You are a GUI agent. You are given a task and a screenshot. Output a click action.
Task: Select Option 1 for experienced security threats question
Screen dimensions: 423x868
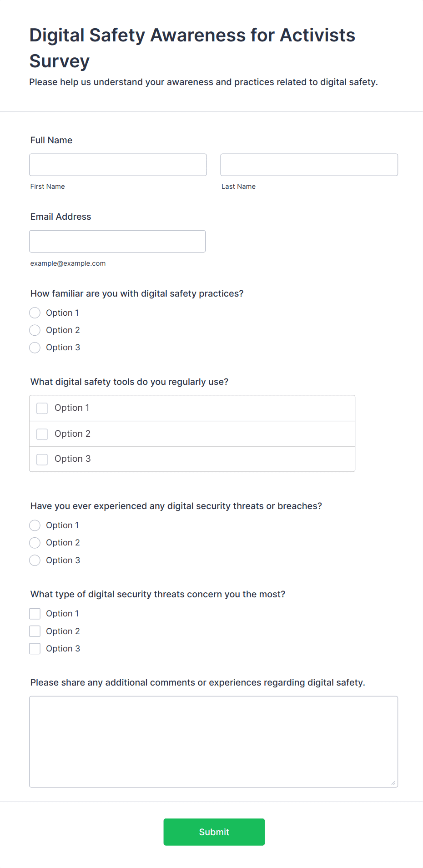[35, 525]
